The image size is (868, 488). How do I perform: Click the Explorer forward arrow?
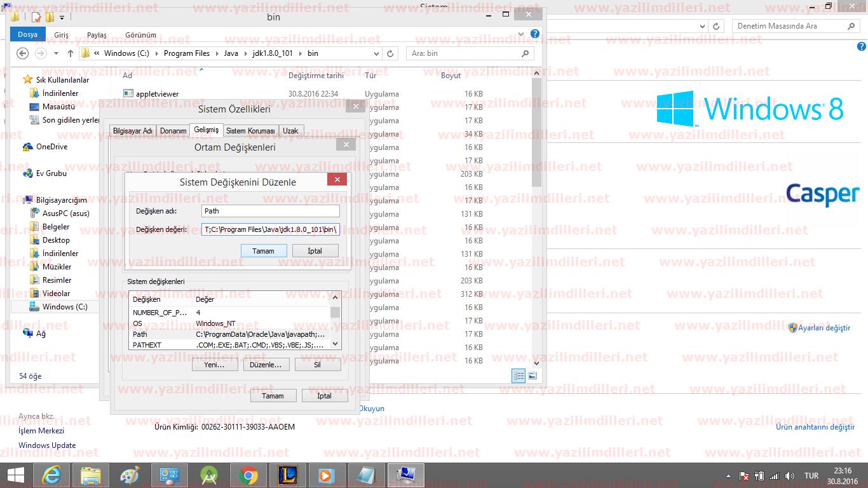pos(41,53)
